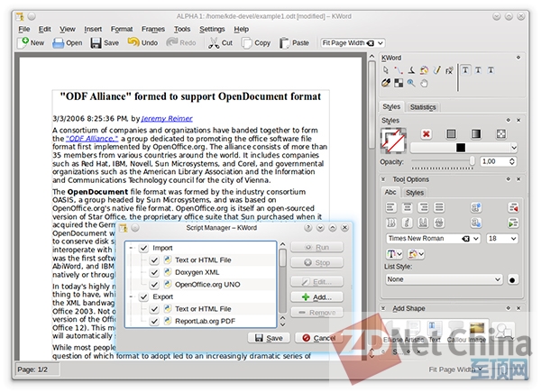Toggle Italic formatting in Tool Options

point(407,223)
